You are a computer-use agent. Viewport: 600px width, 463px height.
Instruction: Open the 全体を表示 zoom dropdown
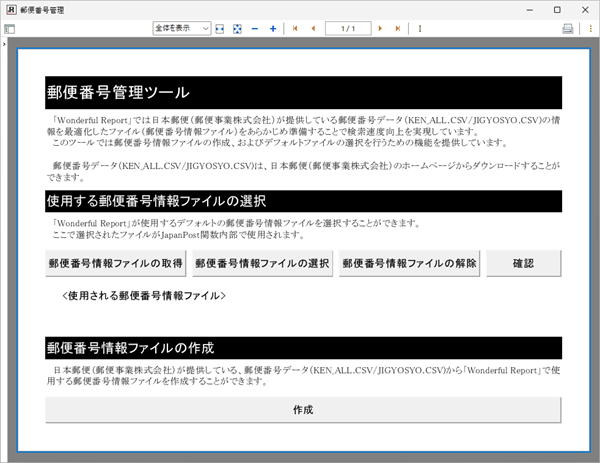182,28
